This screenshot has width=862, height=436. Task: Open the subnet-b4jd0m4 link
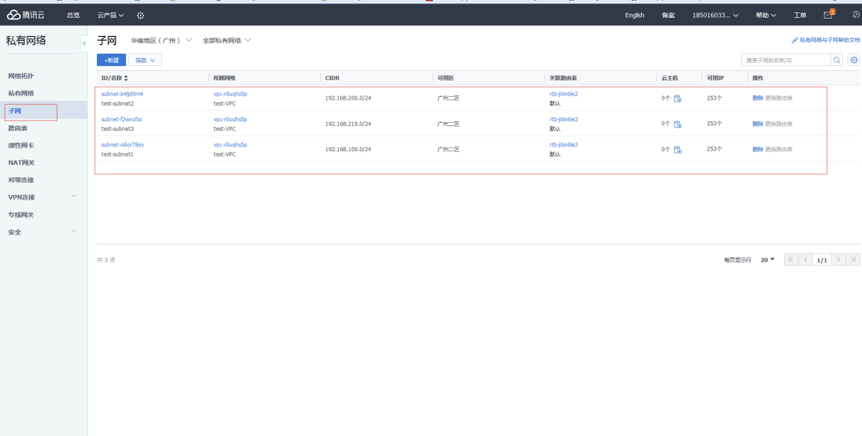coord(122,94)
